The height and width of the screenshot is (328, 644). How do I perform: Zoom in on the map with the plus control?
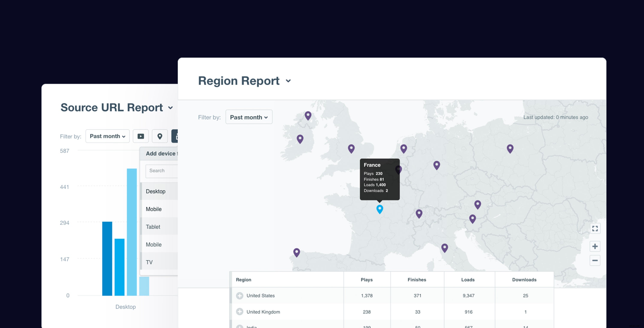click(x=595, y=246)
